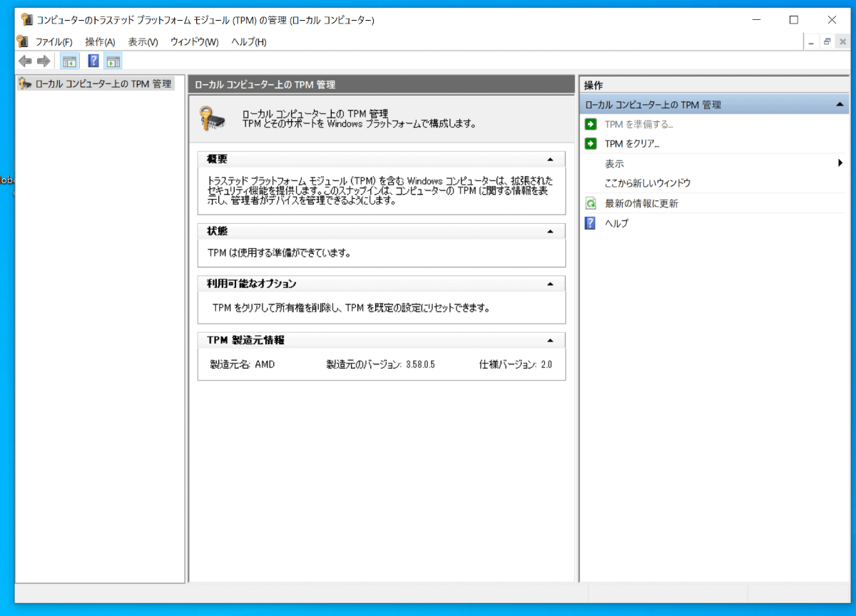Open the 操作(A) menu
This screenshot has height=616, width=856.
click(x=100, y=42)
